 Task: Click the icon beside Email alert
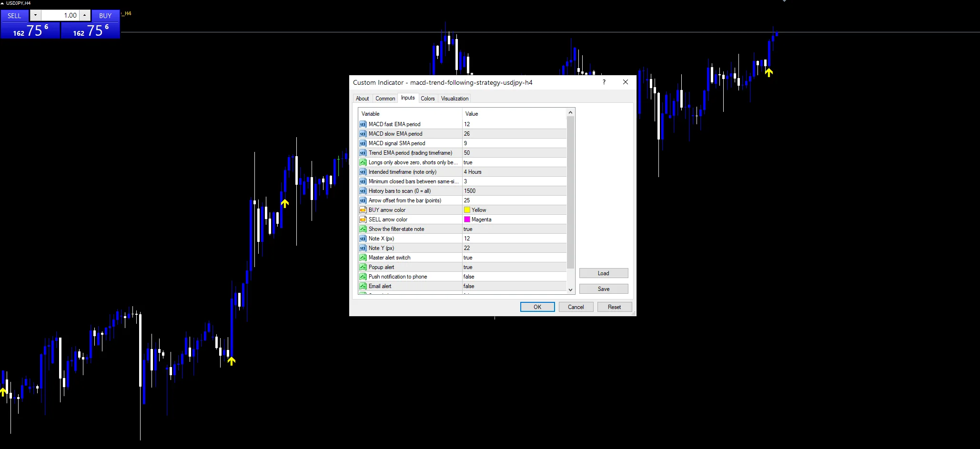click(363, 286)
